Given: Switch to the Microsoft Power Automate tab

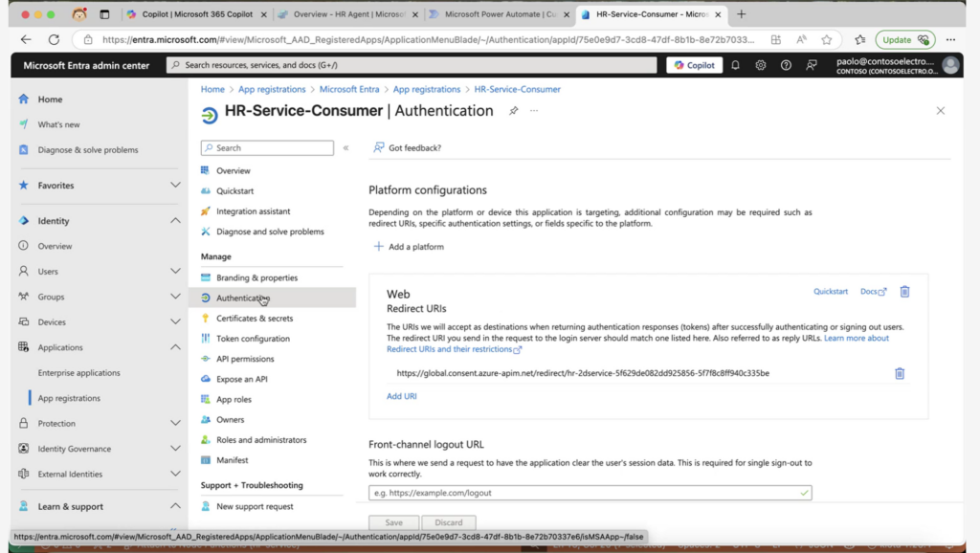Looking at the screenshot, I should [500, 13].
